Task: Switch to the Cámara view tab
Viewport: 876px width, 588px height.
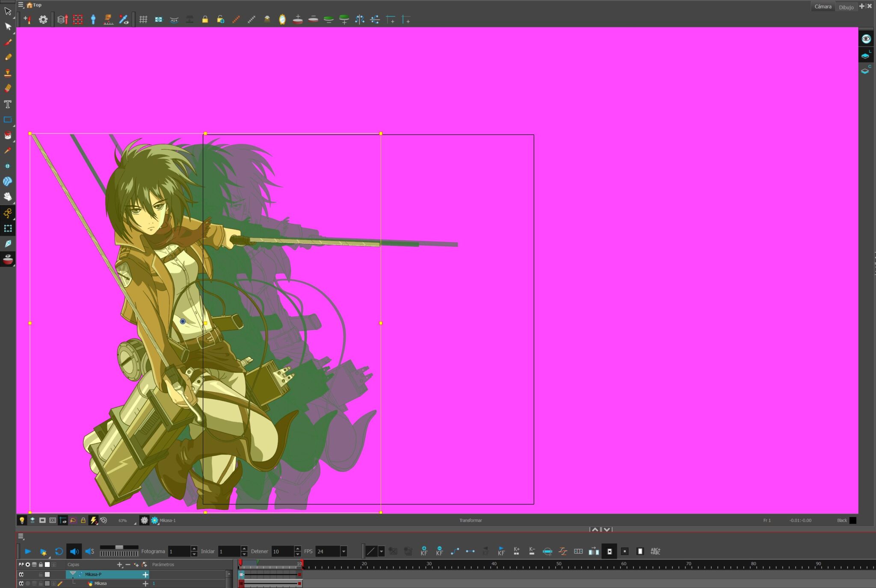Action: tap(823, 7)
